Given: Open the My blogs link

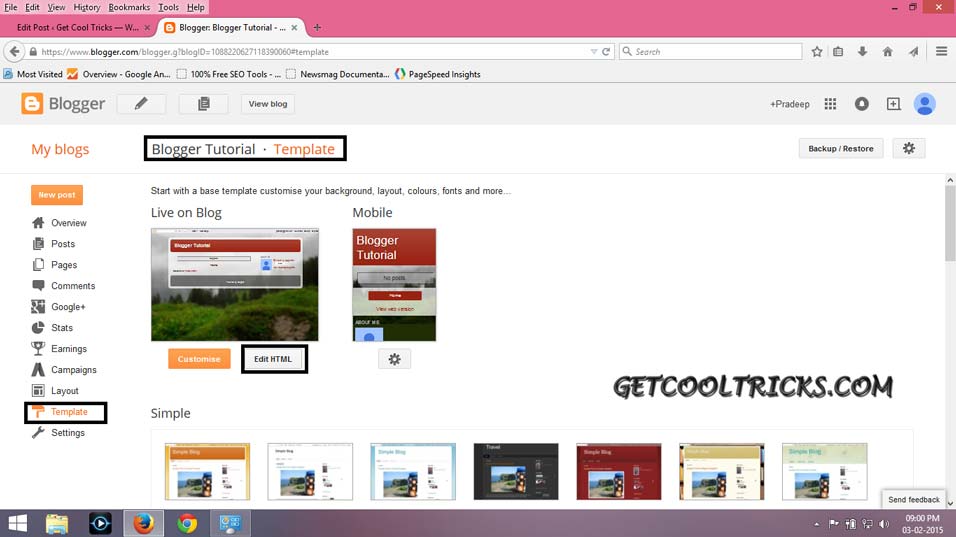Looking at the screenshot, I should click(x=60, y=149).
